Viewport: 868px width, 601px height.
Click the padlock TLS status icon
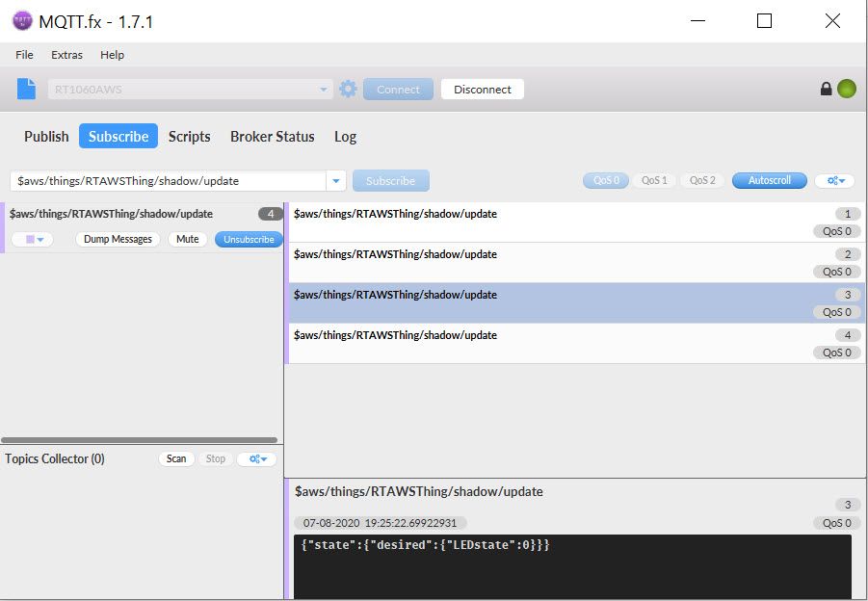tap(826, 89)
